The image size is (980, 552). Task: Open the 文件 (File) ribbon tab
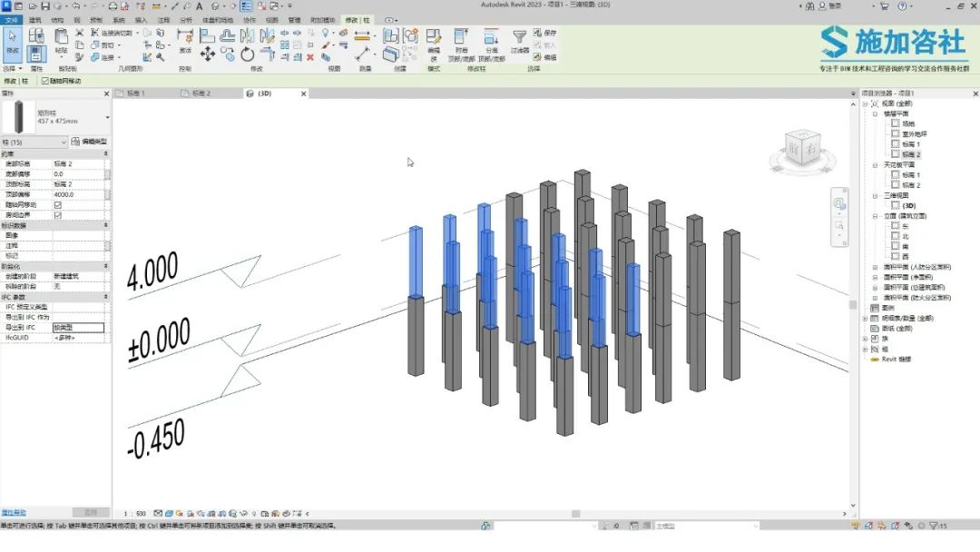11,20
